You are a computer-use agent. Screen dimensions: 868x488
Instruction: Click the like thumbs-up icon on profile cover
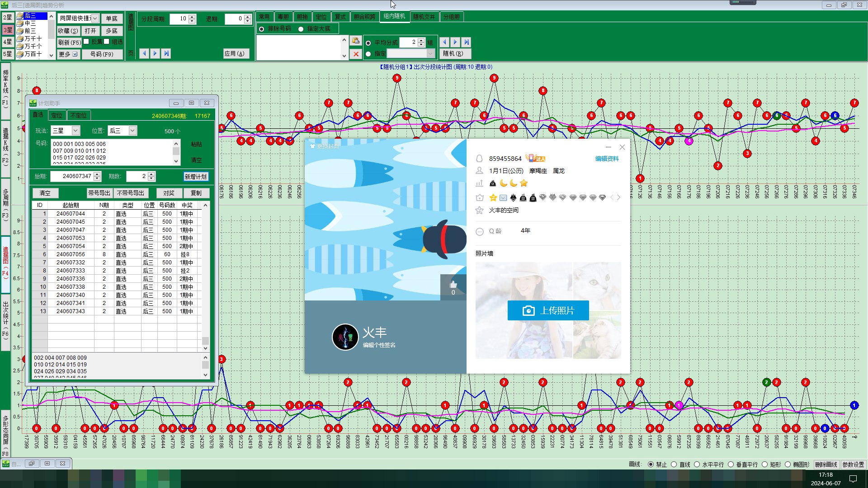pyautogui.click(x=453, y=285)
